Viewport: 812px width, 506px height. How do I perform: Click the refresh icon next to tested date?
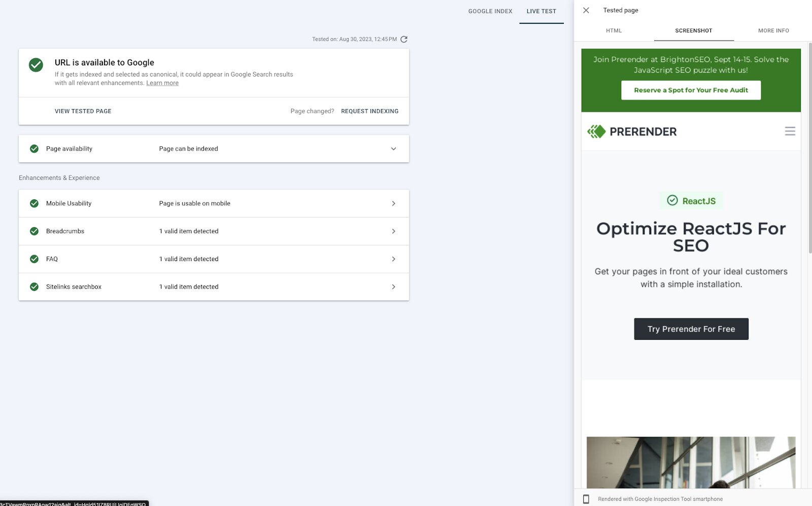tap(404, 39)
